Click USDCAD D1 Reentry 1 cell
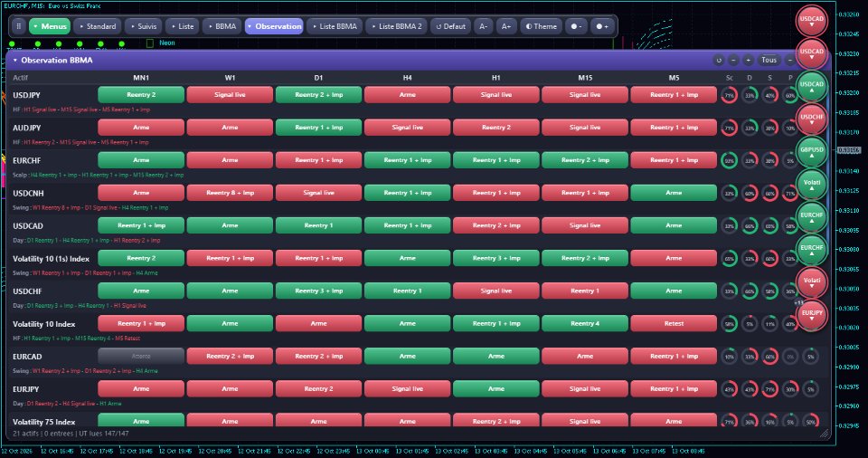 (319, 225)
